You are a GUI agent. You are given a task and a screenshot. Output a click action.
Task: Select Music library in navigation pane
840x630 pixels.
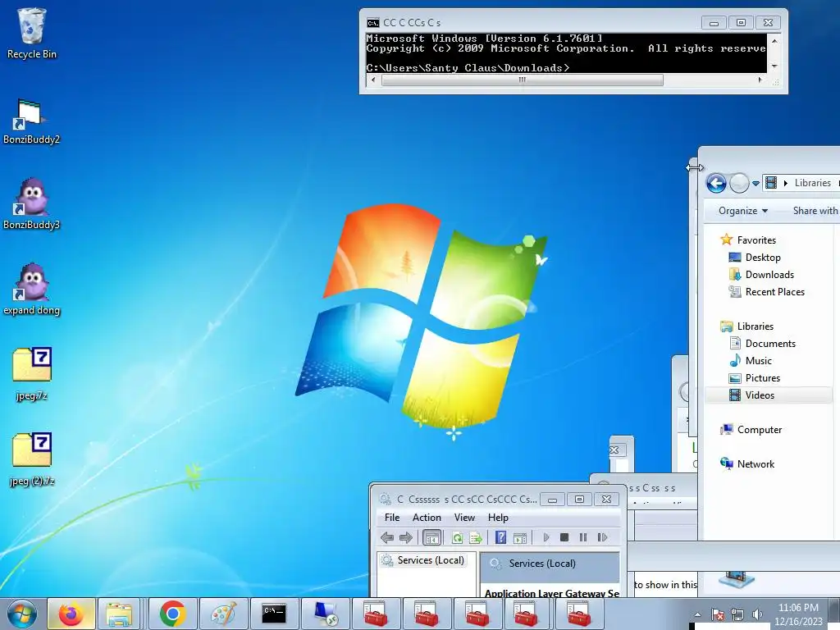(x=750, y=361)
